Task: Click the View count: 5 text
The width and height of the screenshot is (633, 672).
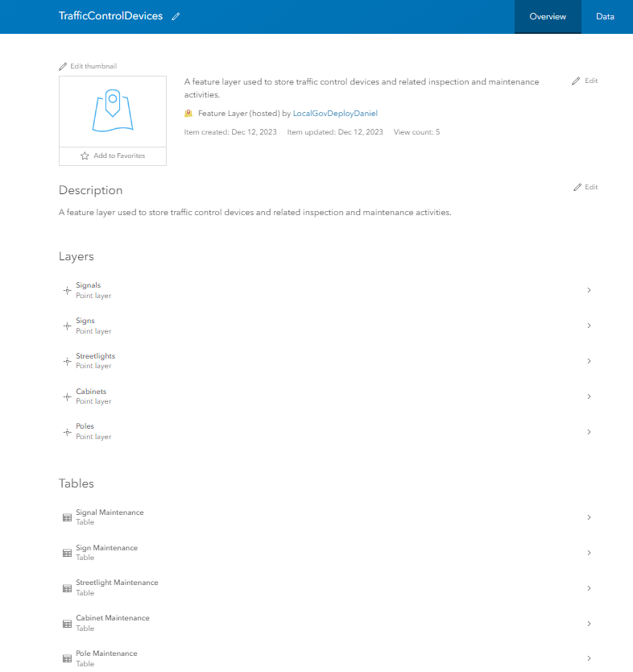Action: pyautogui.click(x=416, y=132)
